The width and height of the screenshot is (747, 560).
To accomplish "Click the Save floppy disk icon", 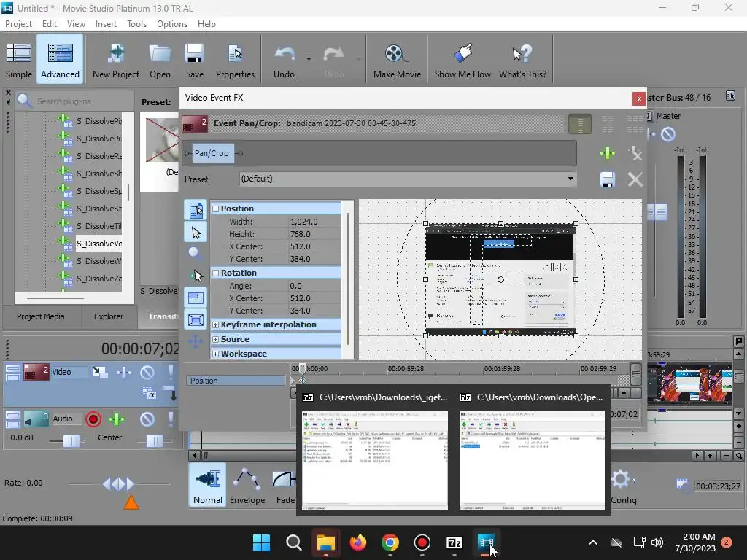I will 194,60.
